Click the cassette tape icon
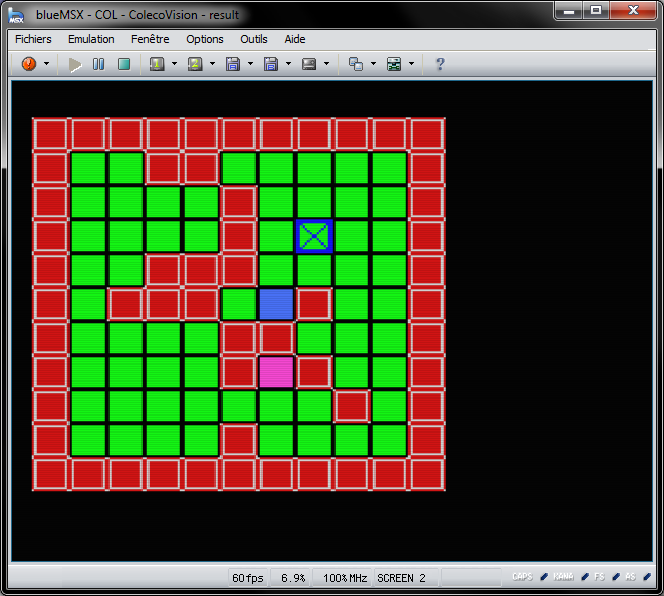 [309, 64]
